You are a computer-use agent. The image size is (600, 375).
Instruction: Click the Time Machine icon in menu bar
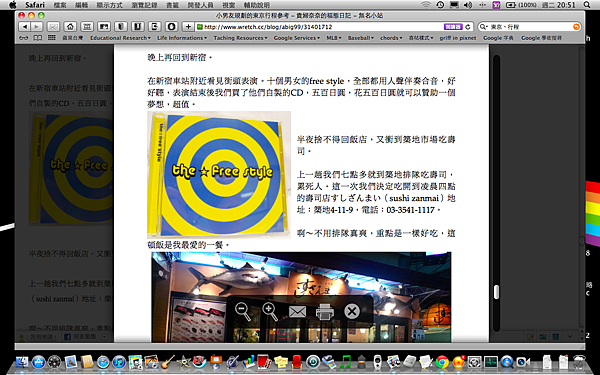point(440,5)
